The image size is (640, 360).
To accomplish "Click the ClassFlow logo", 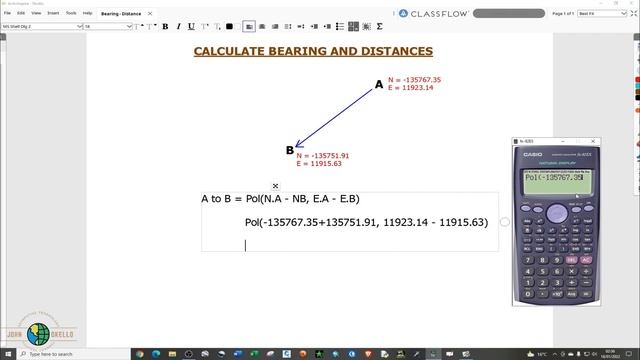I will 433,13.
